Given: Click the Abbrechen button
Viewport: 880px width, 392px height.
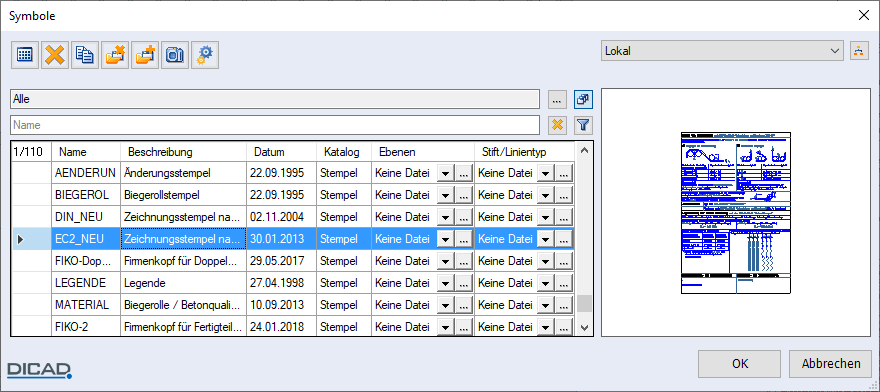Looking at the screenshot, I should pos(831,364).
